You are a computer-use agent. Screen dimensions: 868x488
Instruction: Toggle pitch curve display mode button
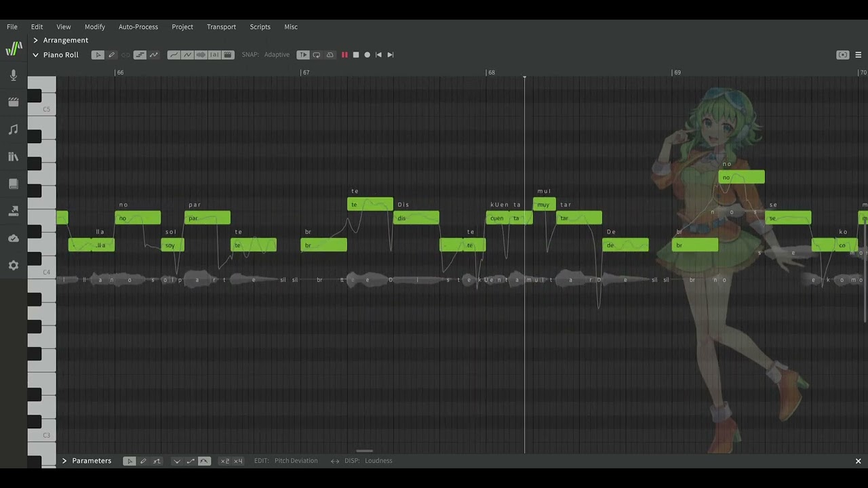tap(154, 55)
